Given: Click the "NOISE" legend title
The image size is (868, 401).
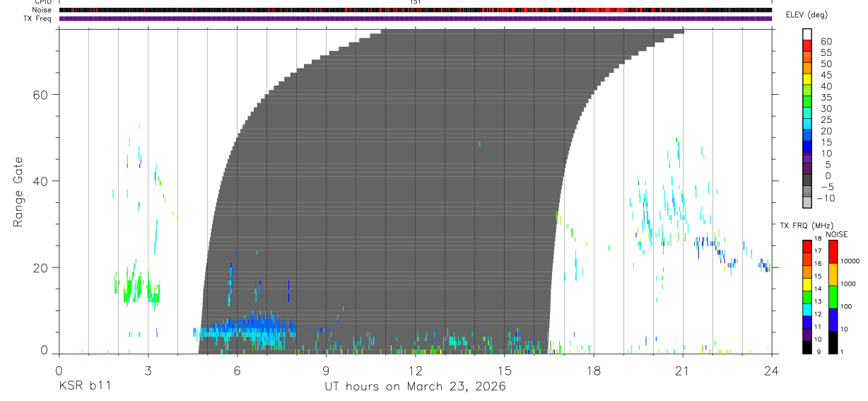Looking at the screenshot, I should point(836,234).
